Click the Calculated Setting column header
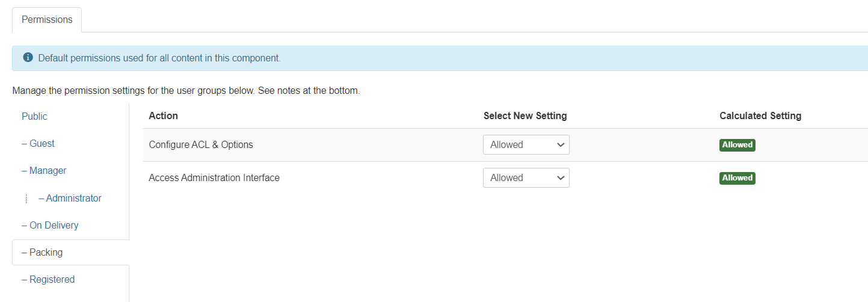 click(760, 116)
